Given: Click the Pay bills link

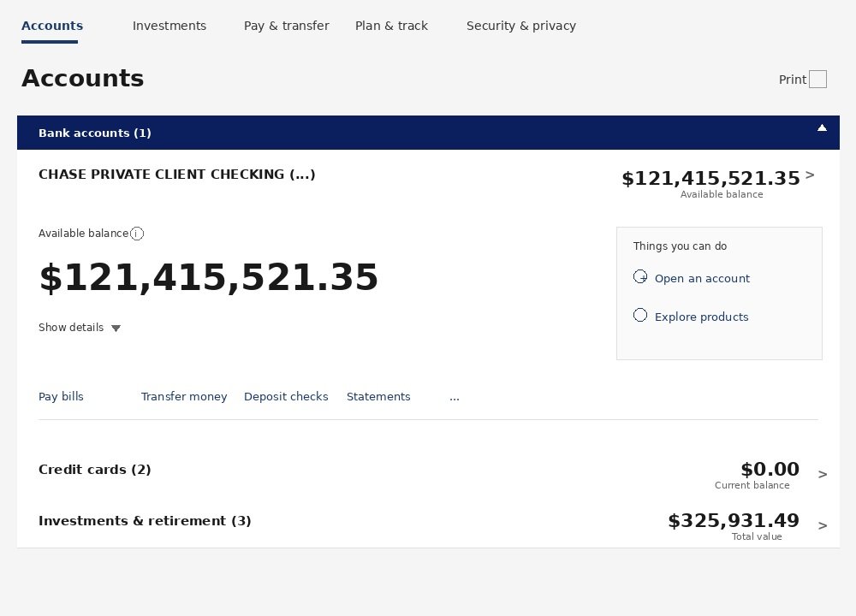Looking at the screenshot, I should pyautogui.click(x=61, y=397).
